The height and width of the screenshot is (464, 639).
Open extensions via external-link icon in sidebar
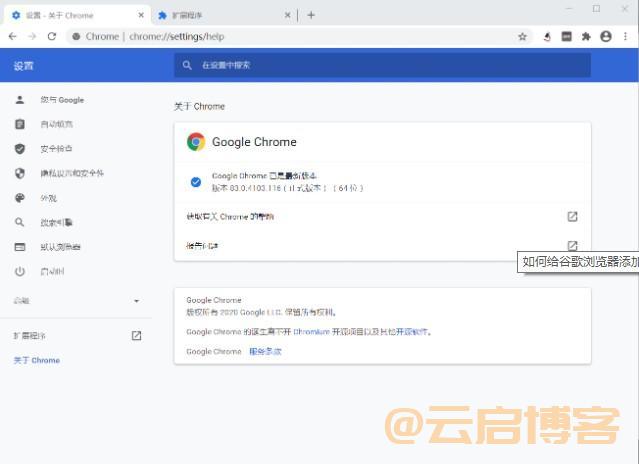pyautogui.click(x=137, y=336)
